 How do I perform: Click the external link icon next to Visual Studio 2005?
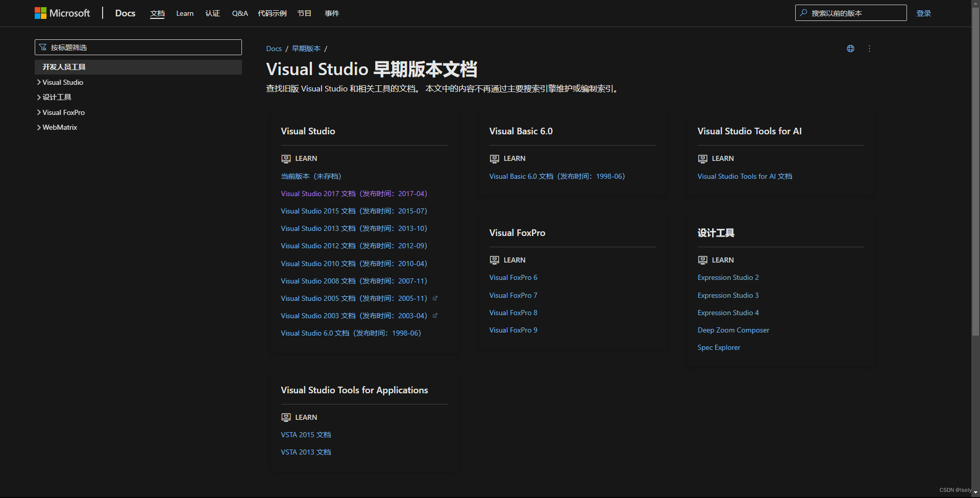tap(435, 298)
